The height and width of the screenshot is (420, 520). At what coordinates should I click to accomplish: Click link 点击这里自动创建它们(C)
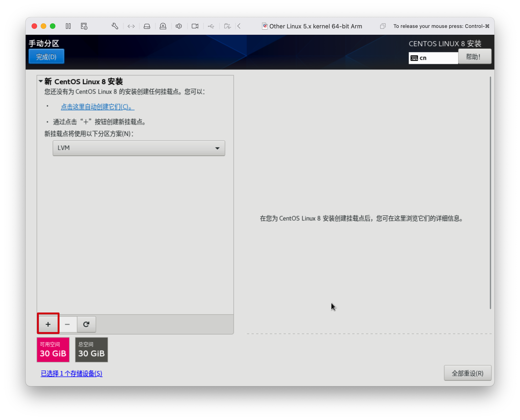point(97,107)
